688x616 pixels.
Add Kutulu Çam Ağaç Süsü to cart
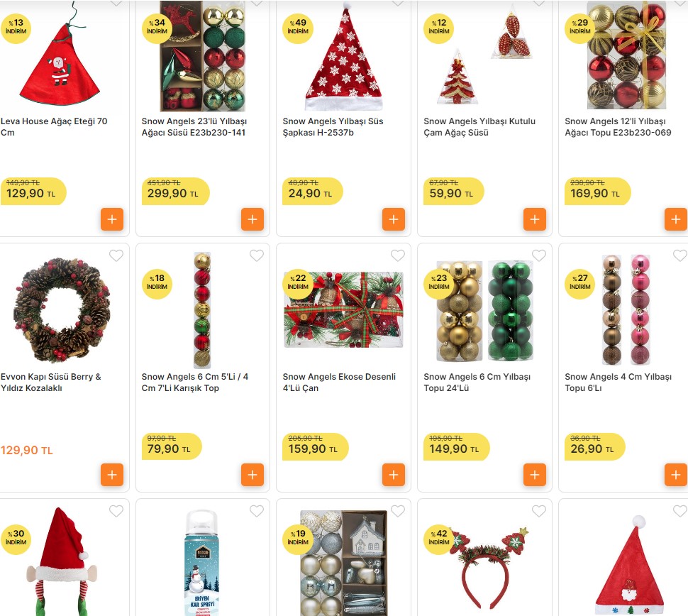pyautogui.click(x=534, y=219)
